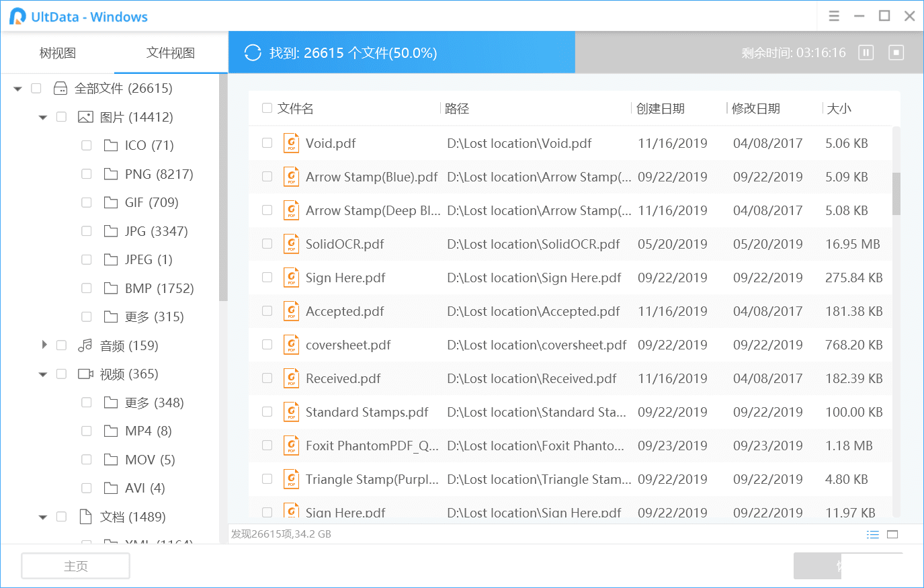Click the document icon next to 文档

point(85,517)
